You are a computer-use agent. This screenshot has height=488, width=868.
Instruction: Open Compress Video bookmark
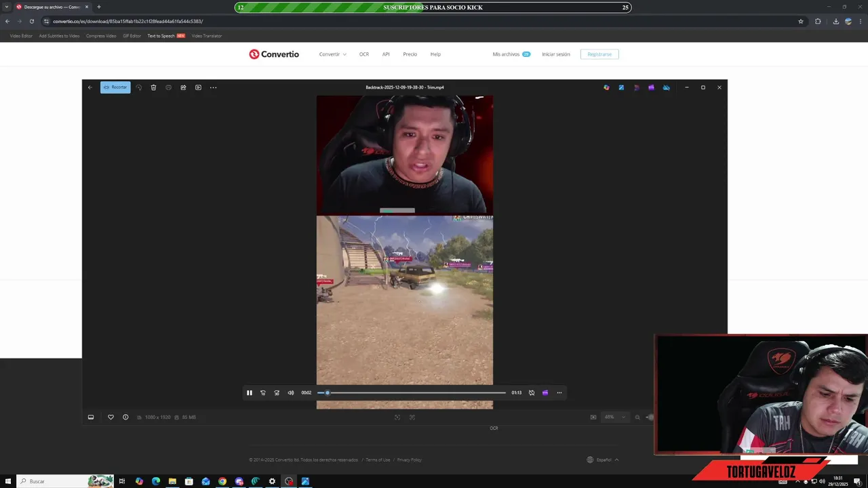[x=101, y=36]
